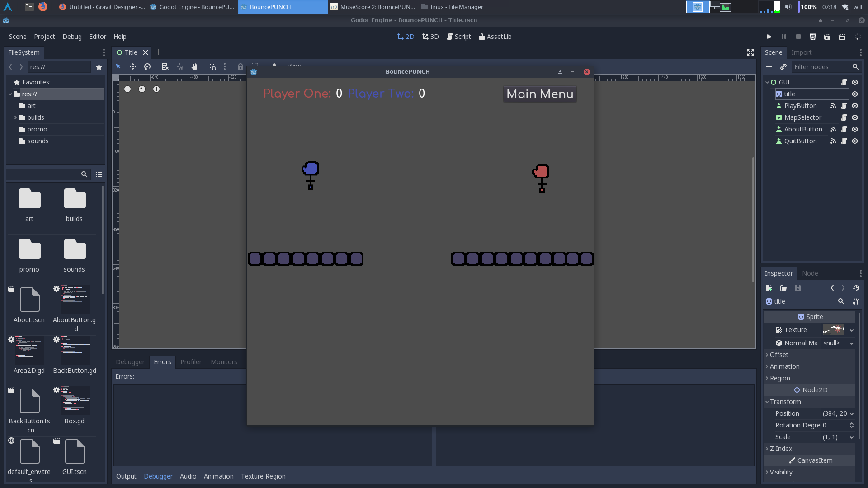Viewport: 868px width, 488px height.
Task: Open the Scene menu
Action: click(18, 37)
